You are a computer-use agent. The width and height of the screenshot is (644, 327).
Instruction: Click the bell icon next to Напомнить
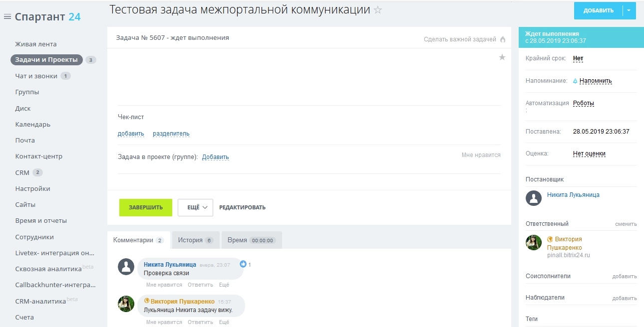coord(575,81)
